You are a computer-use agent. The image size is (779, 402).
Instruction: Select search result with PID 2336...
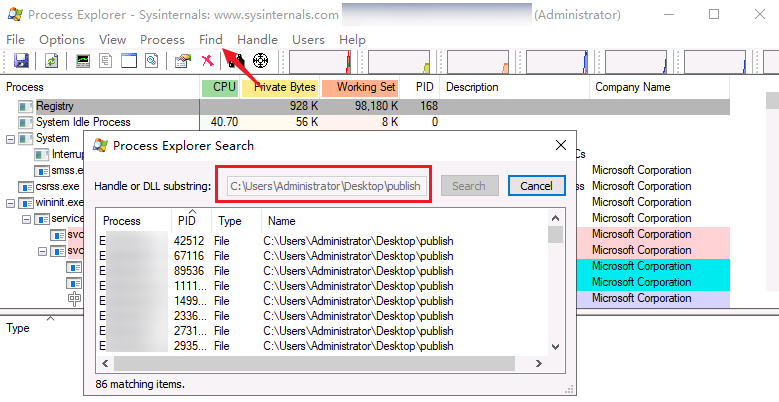click(322, 316)
